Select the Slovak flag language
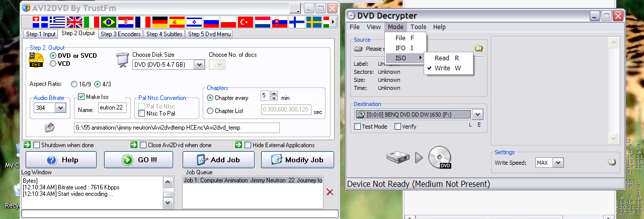Image resolution: width=644 pixels, height=219 pixels. pyautogui.click(x=279, y=22)
